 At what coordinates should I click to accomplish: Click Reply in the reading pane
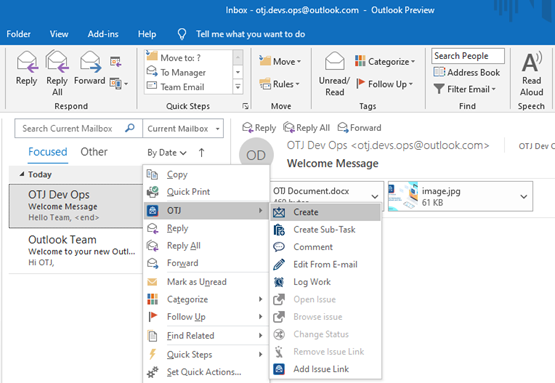(x=259, y=127)
